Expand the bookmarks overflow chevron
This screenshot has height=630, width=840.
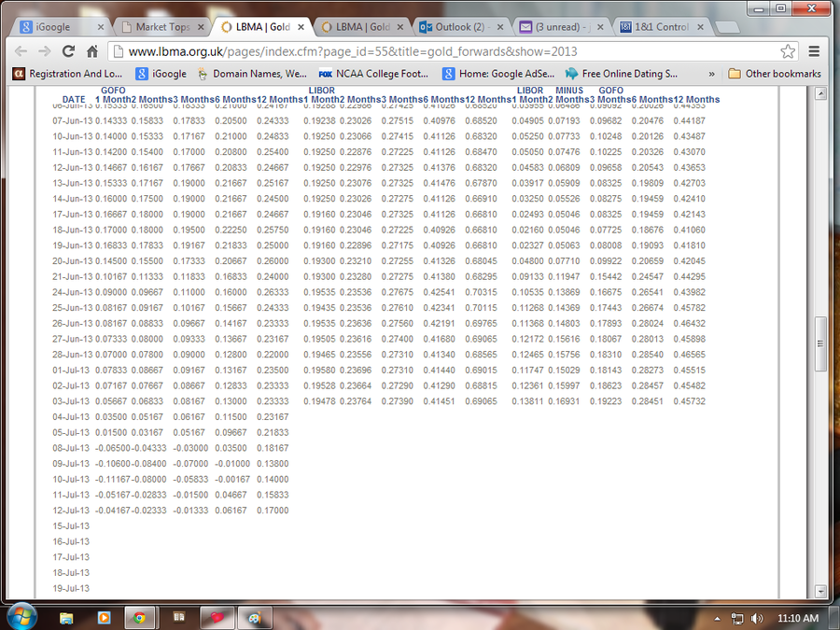pos(712,74)
